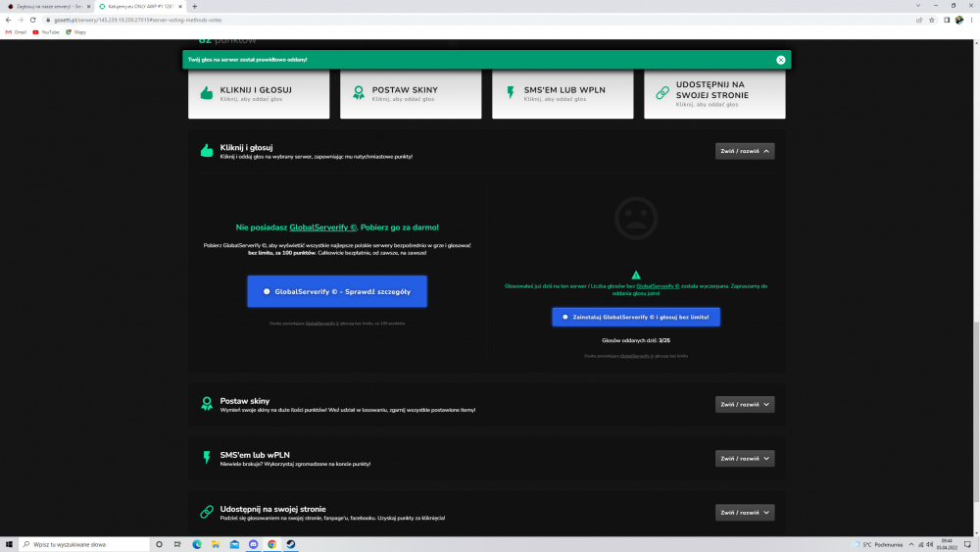Open the tab search chevron
The width and height of the screenshot is (980, 552).
coord(918,6)
